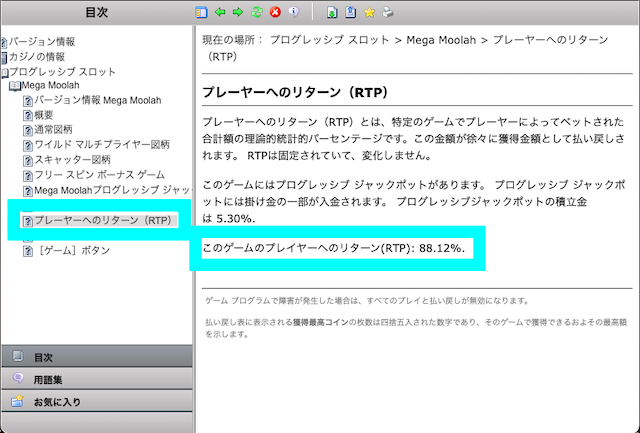The image size is (640, 433).
Task: Click the info bubble icon
Action: point(293,13)
